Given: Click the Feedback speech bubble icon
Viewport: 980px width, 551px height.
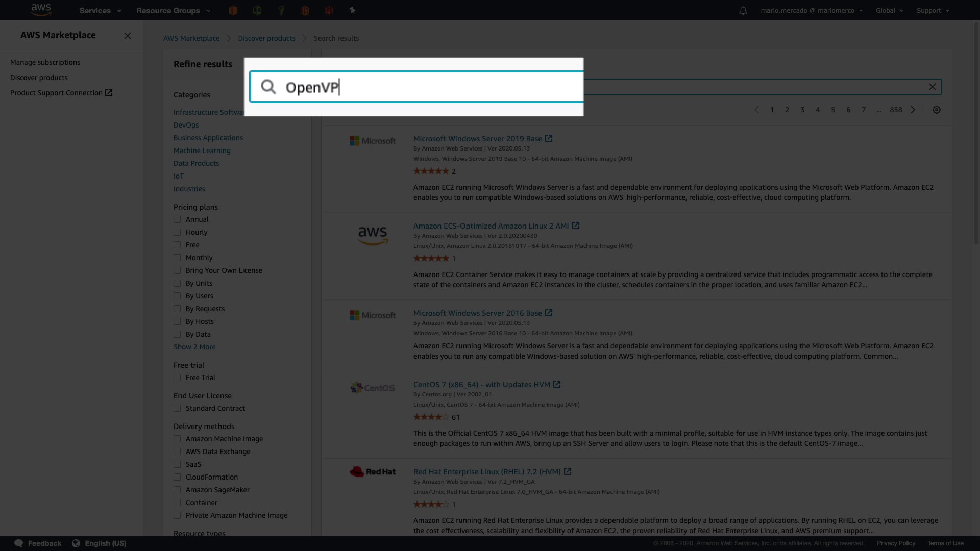Looking at the screenshot, I should point(19,543).
